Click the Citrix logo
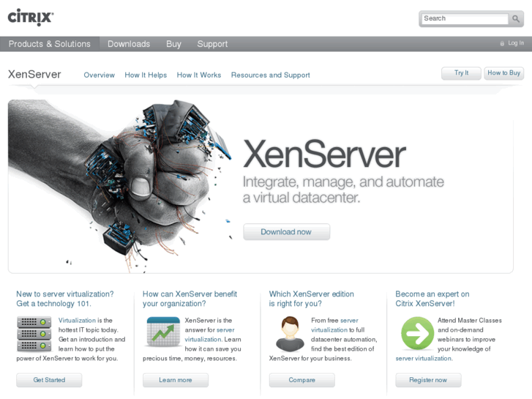This screenshot has height=399, width=532. pos(31,18)
